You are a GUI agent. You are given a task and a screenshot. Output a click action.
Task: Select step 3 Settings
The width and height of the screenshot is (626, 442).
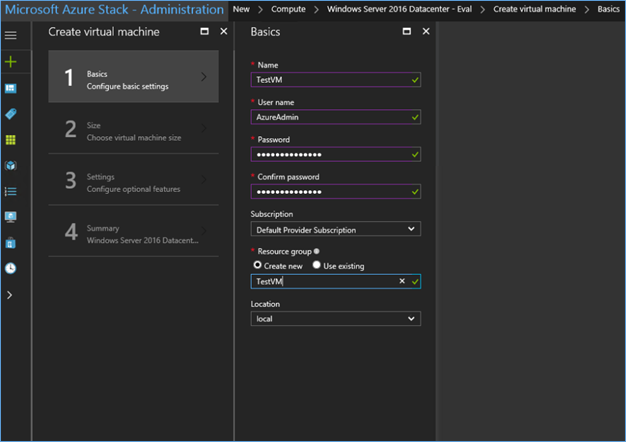[133, 180]
